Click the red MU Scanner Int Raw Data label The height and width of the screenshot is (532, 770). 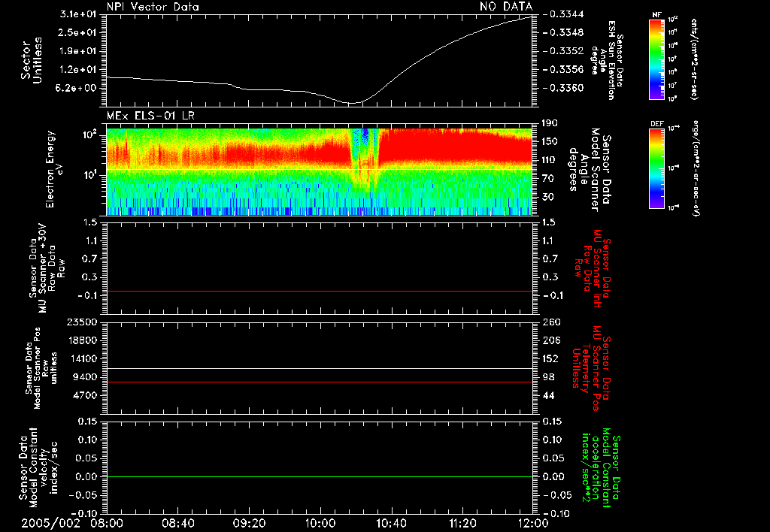click(592, 268)
